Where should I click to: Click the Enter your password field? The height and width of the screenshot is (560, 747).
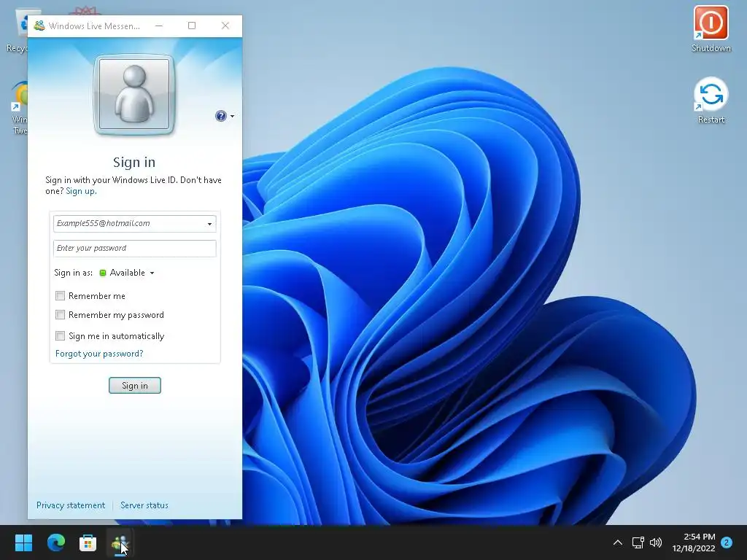pos(135,248)
